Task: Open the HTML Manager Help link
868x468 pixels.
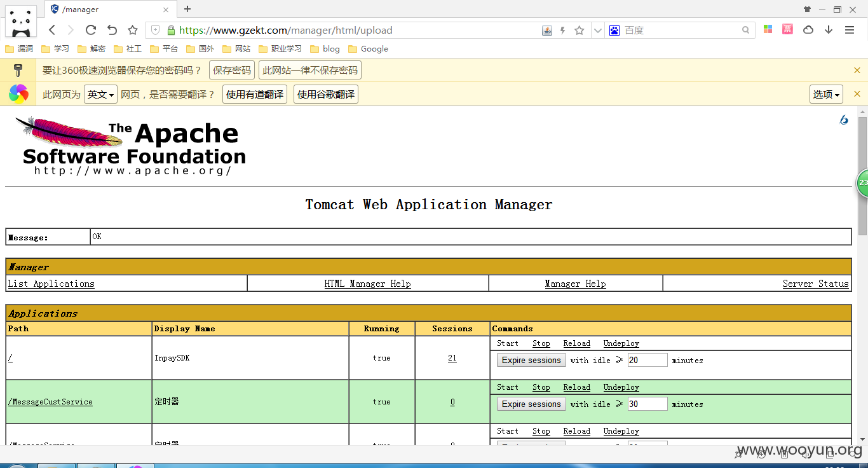Action: [367, 284]
